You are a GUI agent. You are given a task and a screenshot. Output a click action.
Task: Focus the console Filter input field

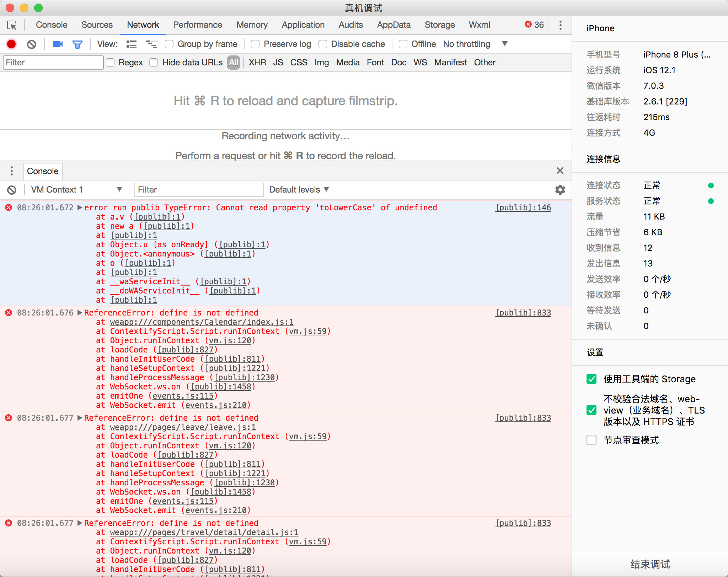pyautogui.click(x=199, y=190)
